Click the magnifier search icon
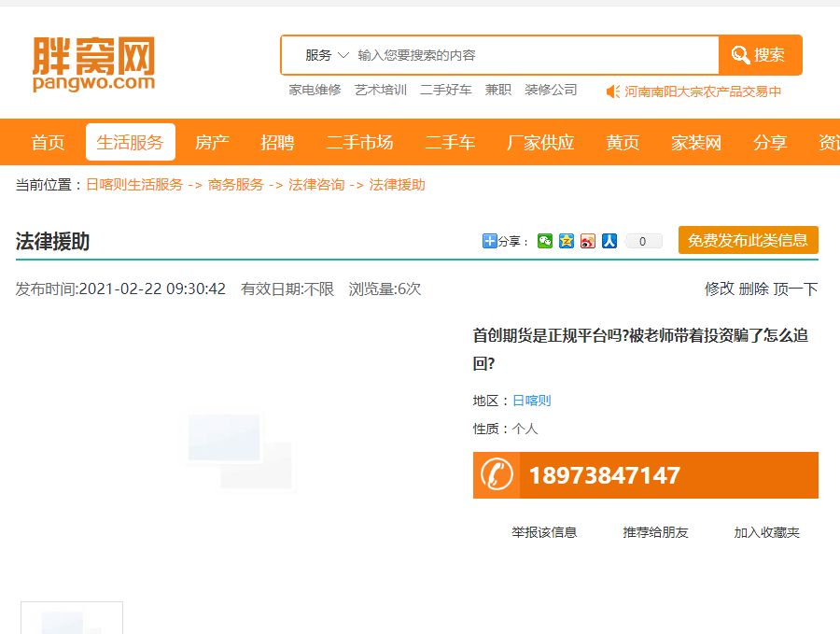The image size is (840, 634). [x=740, y=55]
